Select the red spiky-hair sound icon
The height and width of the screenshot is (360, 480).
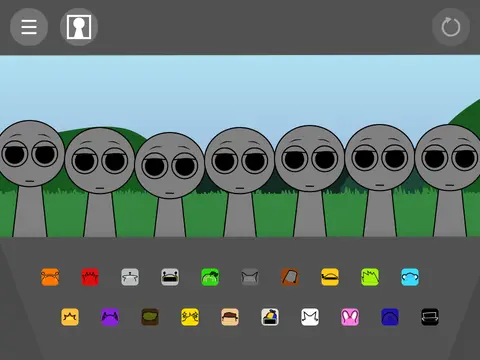click(90, 277)
